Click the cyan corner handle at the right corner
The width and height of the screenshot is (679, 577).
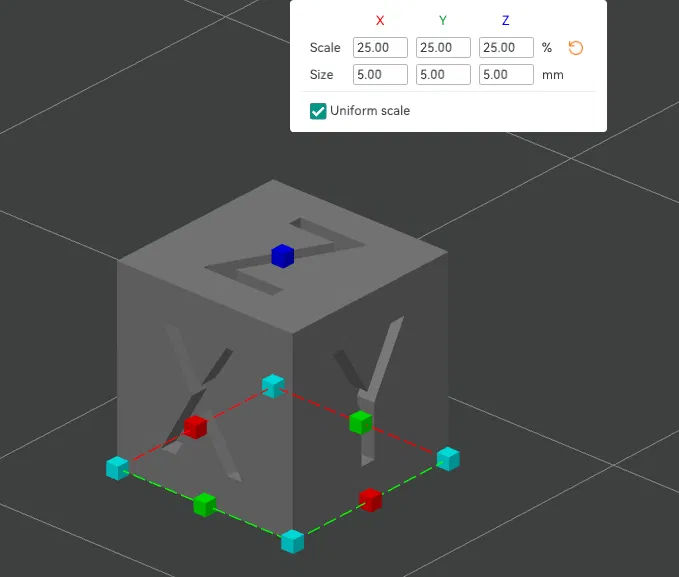(448, 459)
